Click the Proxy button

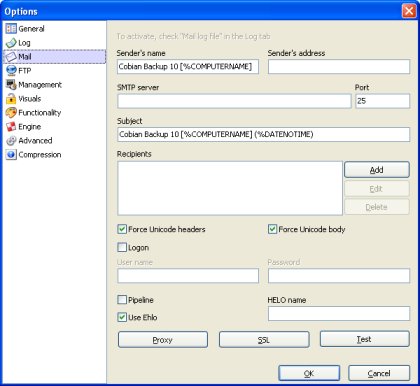pyautogui.click(x=163, y=340)
